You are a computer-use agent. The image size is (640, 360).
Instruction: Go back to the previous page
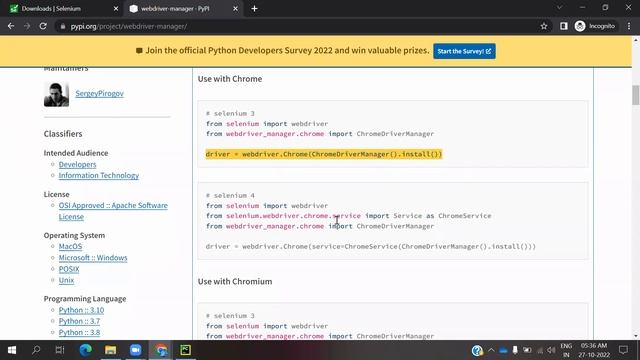(x=11, y=26)
